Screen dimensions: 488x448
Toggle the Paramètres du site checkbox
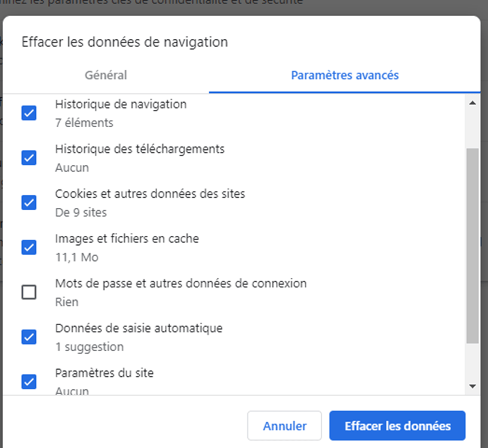tap(29, 381)
